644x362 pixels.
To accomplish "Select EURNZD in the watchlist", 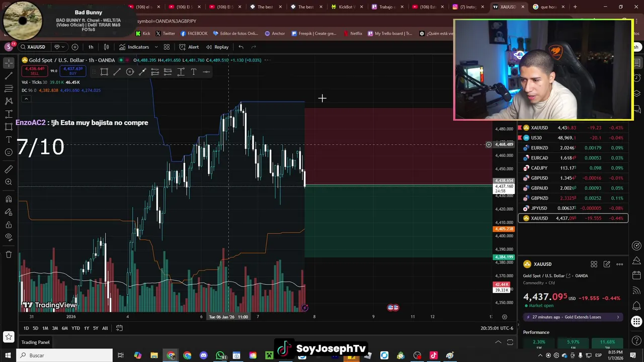I will [573, 148].
